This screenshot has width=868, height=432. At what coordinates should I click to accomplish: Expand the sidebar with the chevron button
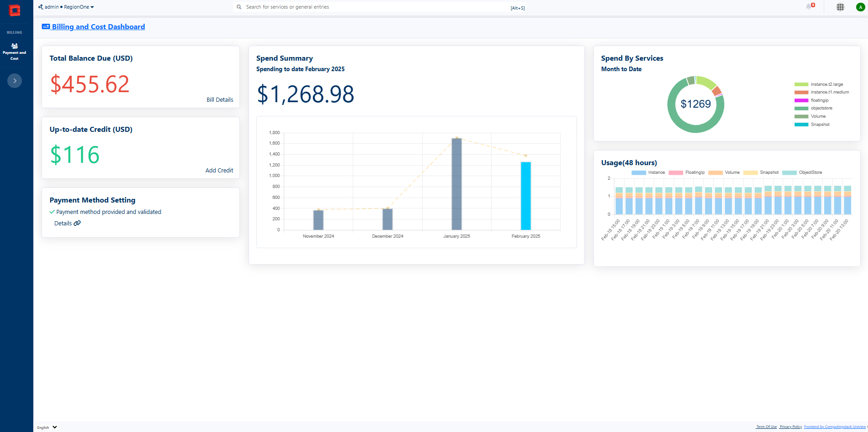pos(15,81)
